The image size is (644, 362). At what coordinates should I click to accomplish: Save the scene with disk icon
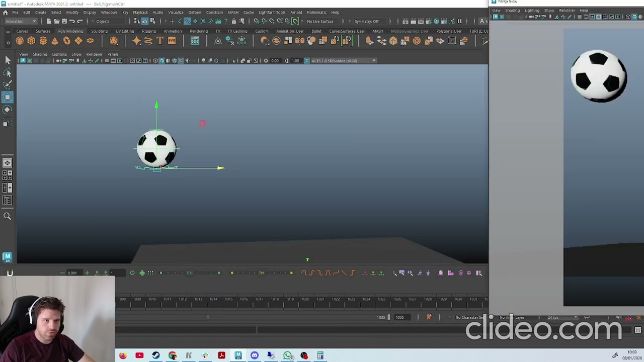pyautogui.click(x=64, y=21)
